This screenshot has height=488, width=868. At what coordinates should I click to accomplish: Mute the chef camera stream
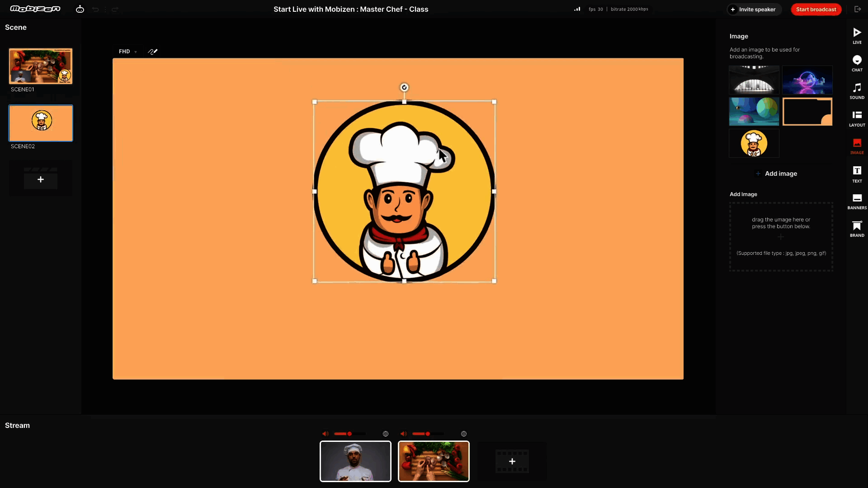point(325,434)
